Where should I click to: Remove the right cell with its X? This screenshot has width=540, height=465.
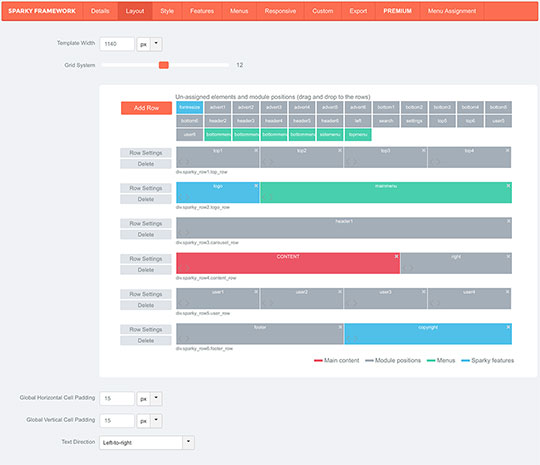(x=508, y=257)
